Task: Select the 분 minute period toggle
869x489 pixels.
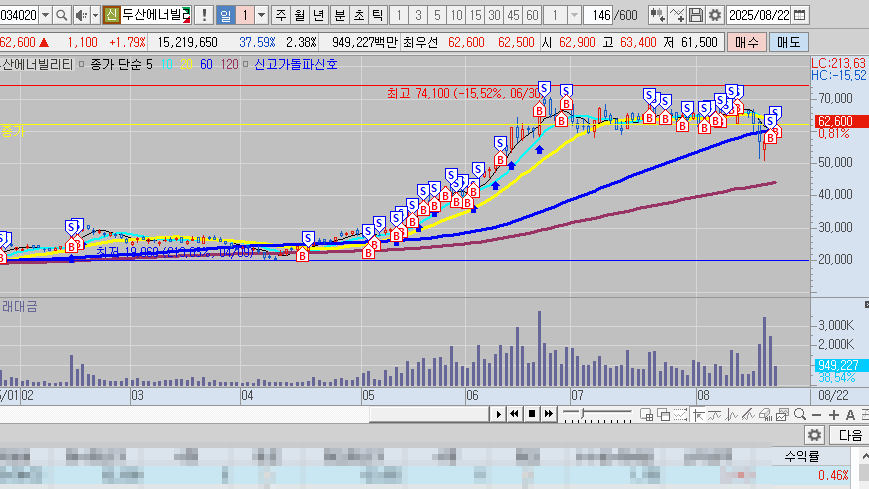Action: coord(340,15)
